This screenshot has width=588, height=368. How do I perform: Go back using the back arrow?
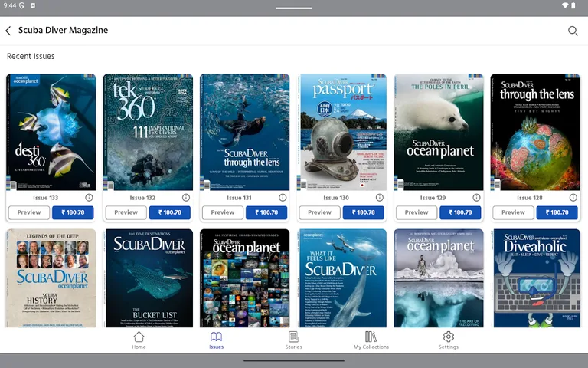[x=8, y=31]
